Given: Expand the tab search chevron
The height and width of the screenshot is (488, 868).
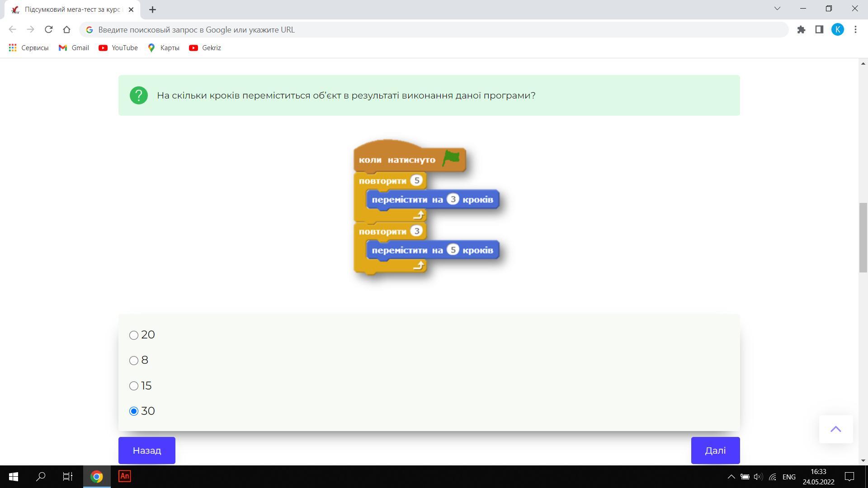Looking at the screenshot, I should click(777, 9).
